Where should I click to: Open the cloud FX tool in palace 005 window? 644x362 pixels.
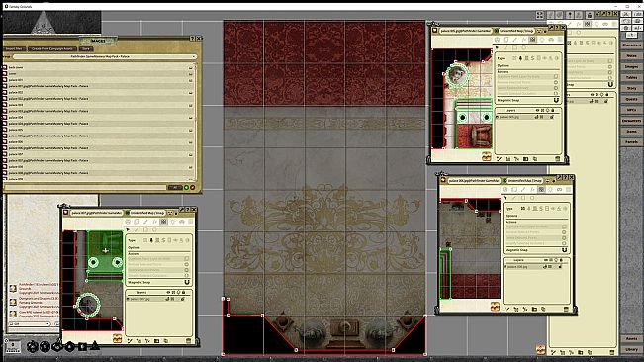551,40
